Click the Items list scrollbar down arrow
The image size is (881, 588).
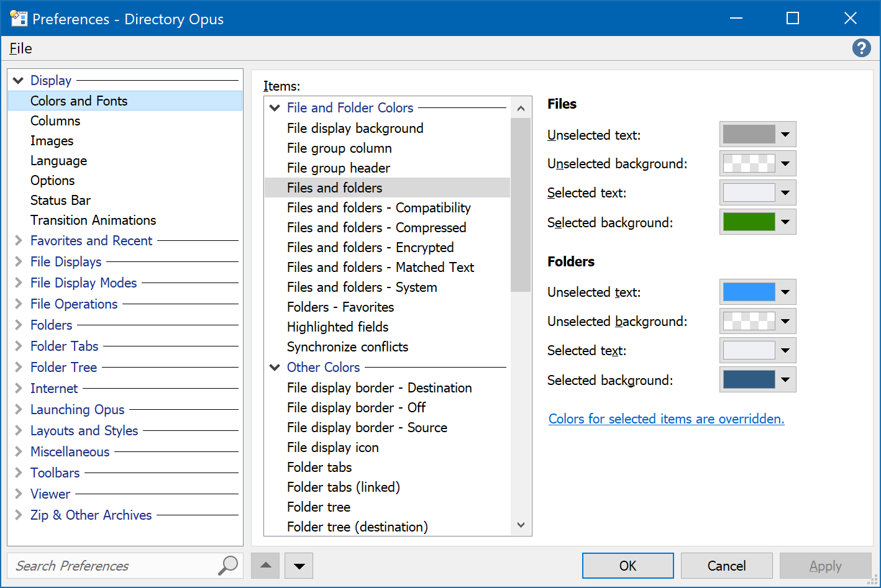521,525
